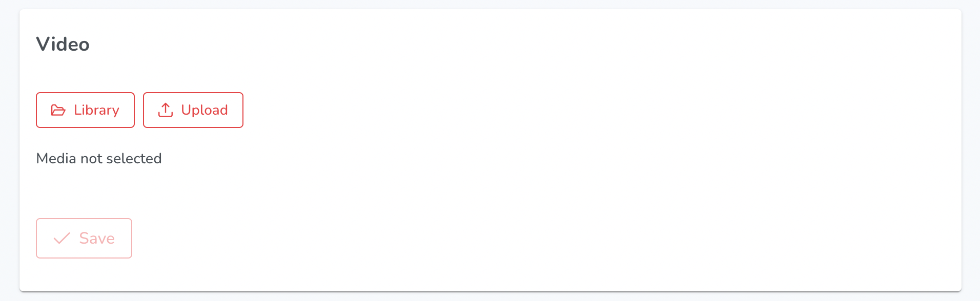Click the Video heading
Image resolution: width=980 pixels, height=301 pixels.
tap(63, 45)
